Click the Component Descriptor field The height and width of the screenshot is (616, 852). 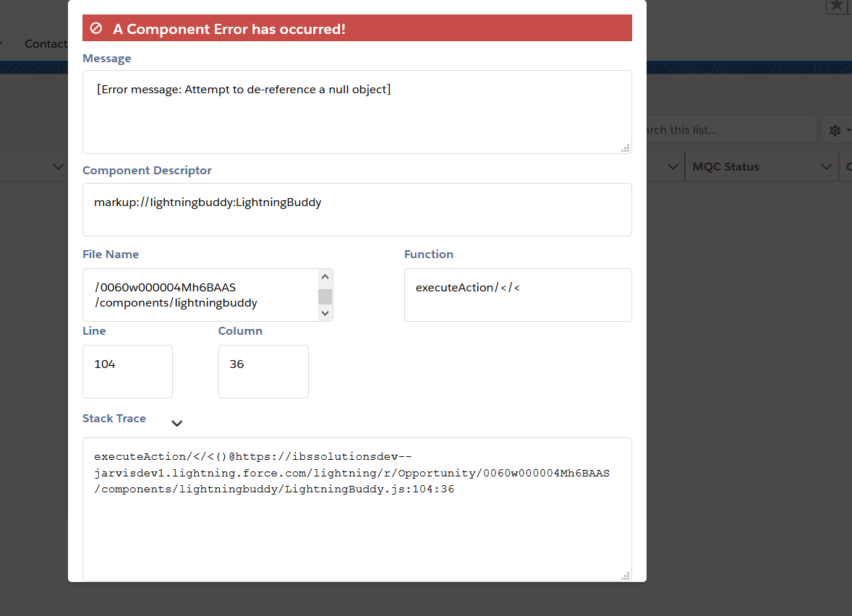357,210
